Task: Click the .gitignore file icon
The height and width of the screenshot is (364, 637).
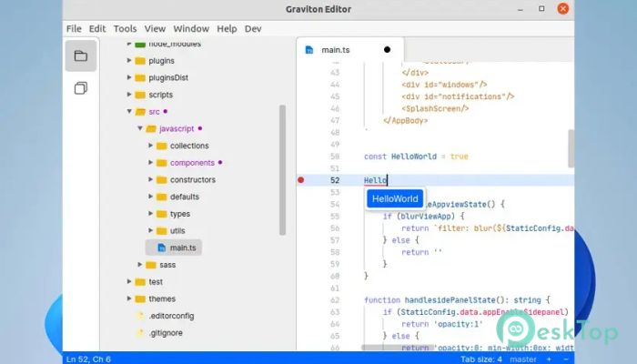Action: click(x=140, y=333)
